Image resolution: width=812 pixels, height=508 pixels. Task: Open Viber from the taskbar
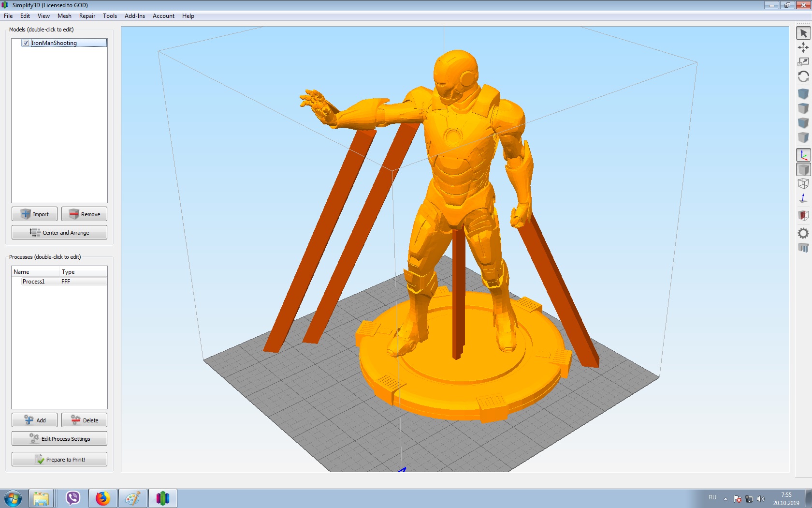(72, 498)
